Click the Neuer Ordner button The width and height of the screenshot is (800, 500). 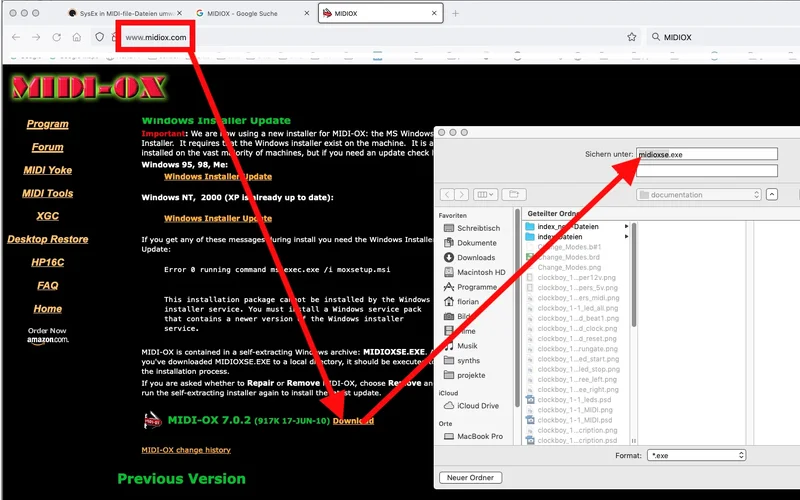pos(470,478)
